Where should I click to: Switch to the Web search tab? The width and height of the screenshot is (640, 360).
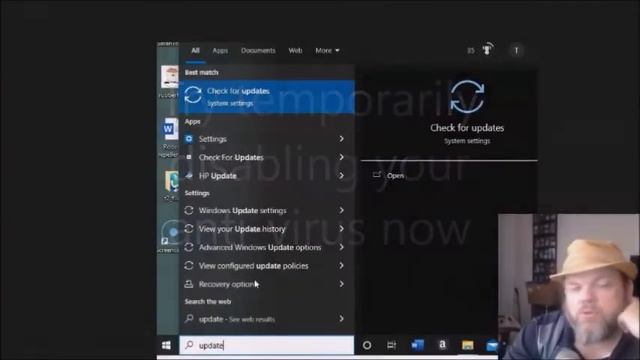295,51
